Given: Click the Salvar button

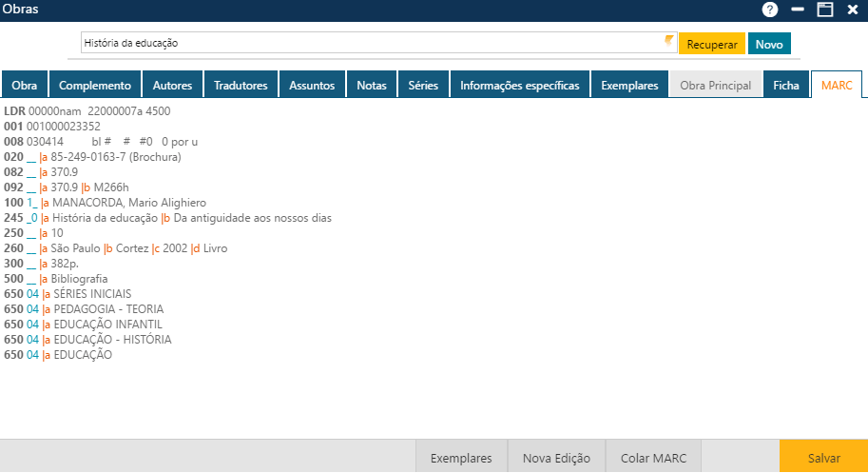Looking at the screenshot, I should [x=823, y=458].
